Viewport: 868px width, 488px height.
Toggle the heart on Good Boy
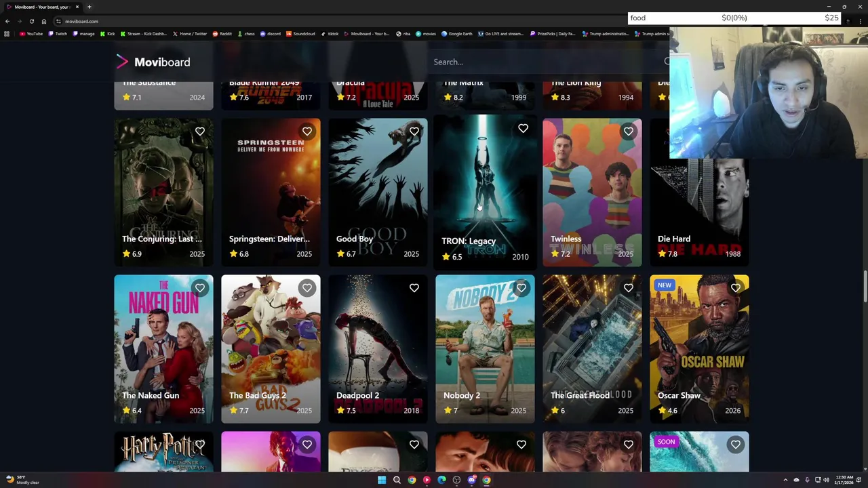coord(414,131)
